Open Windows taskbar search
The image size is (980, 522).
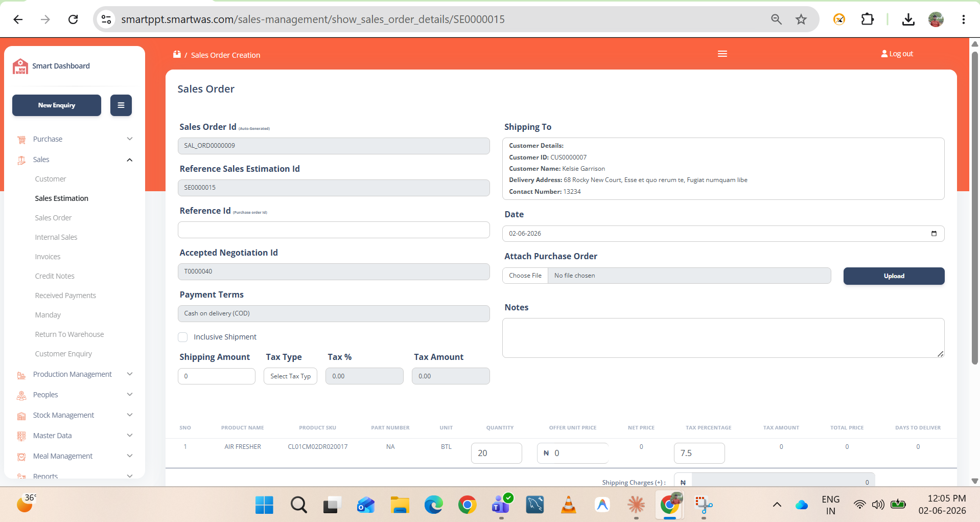(x=298, y=505)
